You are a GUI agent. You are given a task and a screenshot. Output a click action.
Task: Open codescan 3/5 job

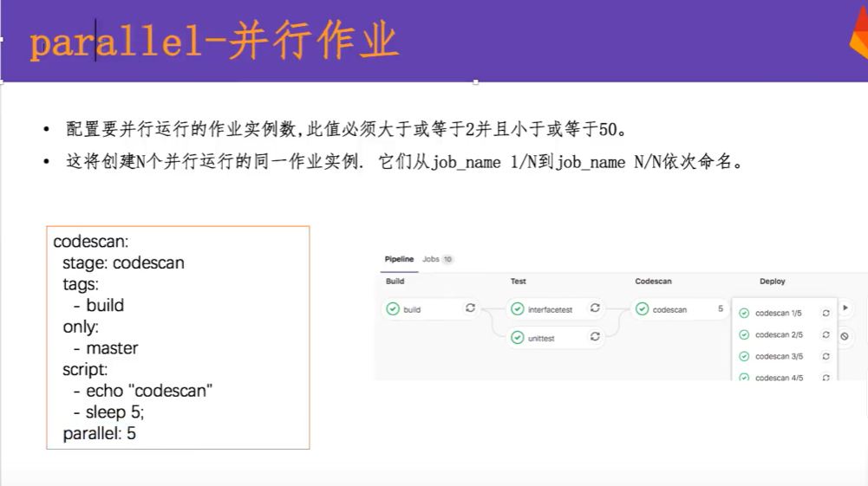pos(779,356)
